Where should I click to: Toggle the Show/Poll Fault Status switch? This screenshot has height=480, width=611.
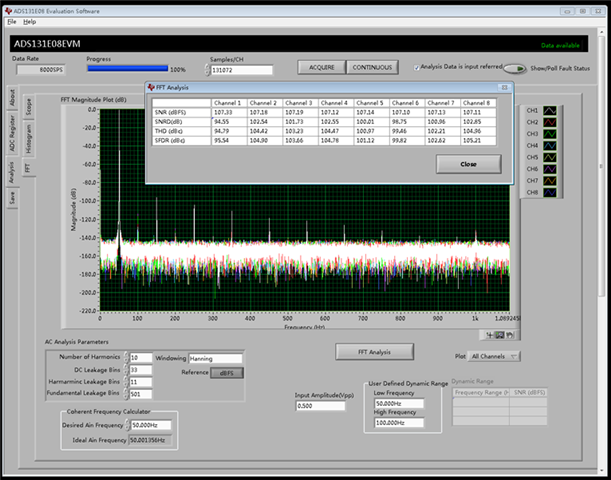click(515, 69)
